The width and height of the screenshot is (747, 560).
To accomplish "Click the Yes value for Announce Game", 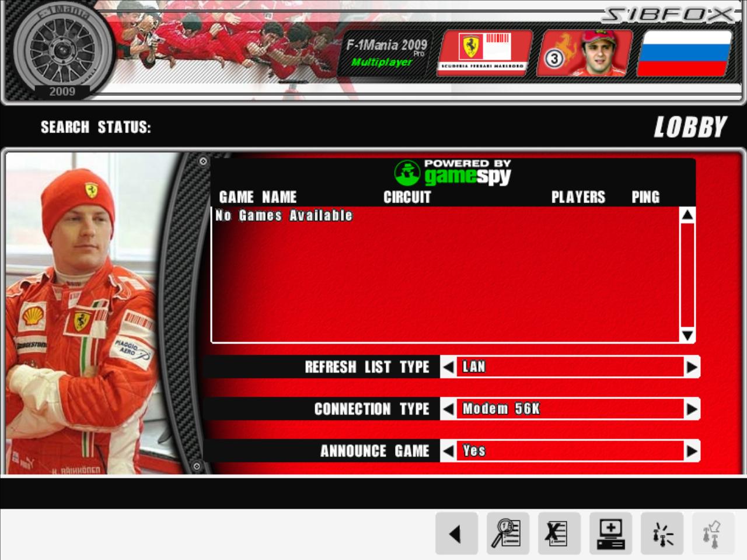I will (570, 451).
